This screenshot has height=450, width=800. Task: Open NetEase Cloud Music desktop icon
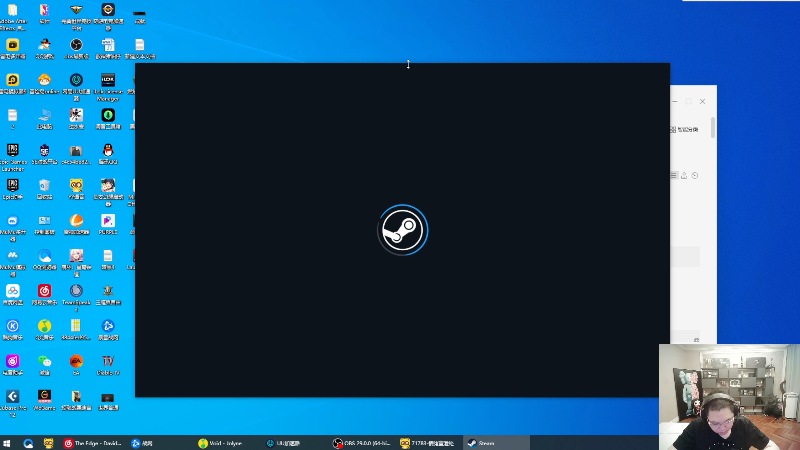point(44,294)
